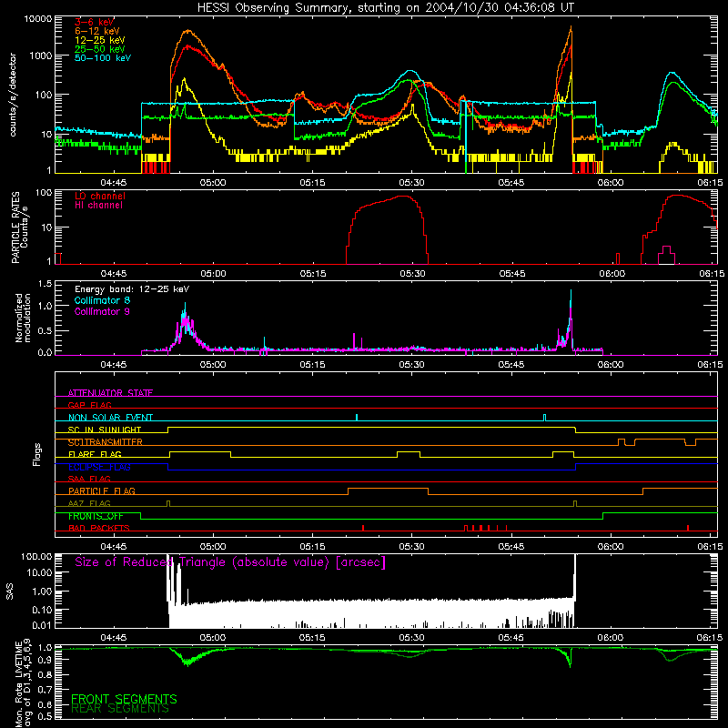Click the NON SOLAR EVENT flag label

tap(110, 418)
